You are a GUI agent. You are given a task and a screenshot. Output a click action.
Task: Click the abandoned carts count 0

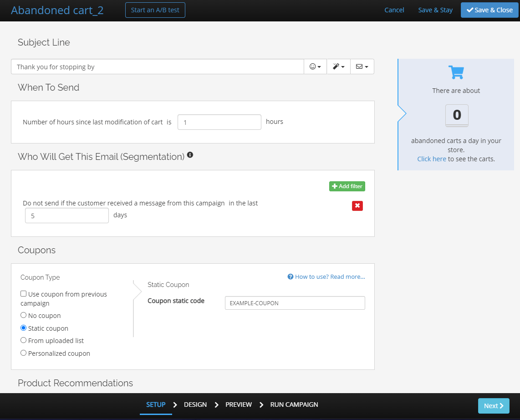[x=457, y=115]
